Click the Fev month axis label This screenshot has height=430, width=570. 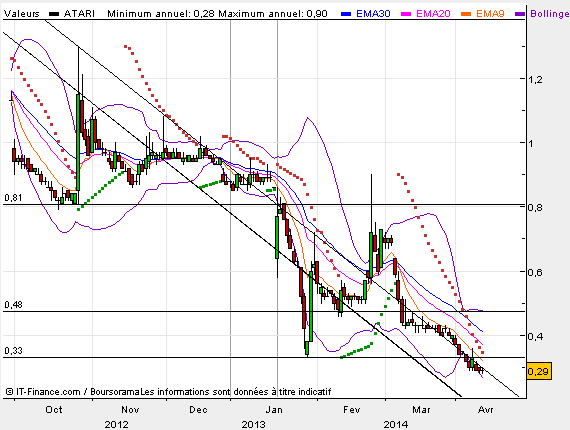point(352,410)
